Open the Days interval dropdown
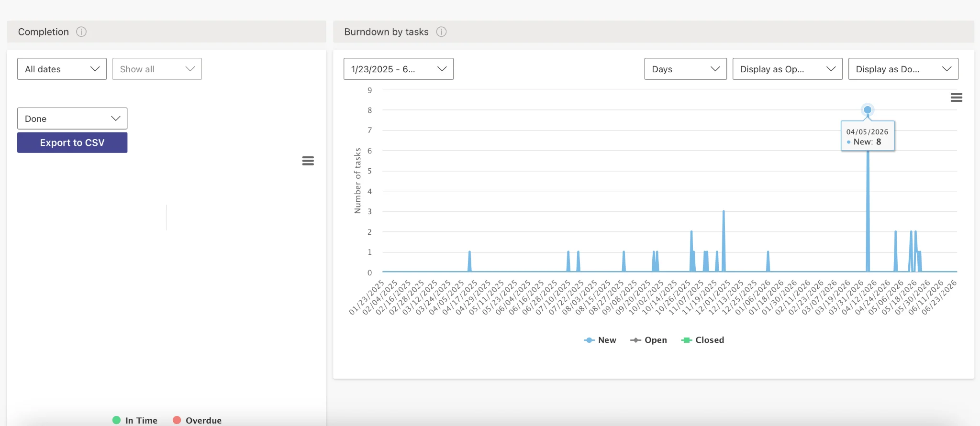 (685, 69)
